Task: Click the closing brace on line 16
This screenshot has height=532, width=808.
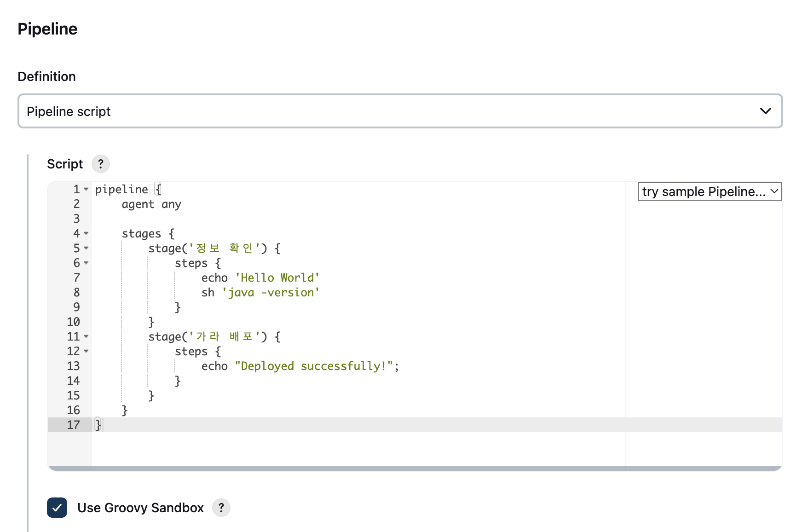Action: click(x=125, y=410)
